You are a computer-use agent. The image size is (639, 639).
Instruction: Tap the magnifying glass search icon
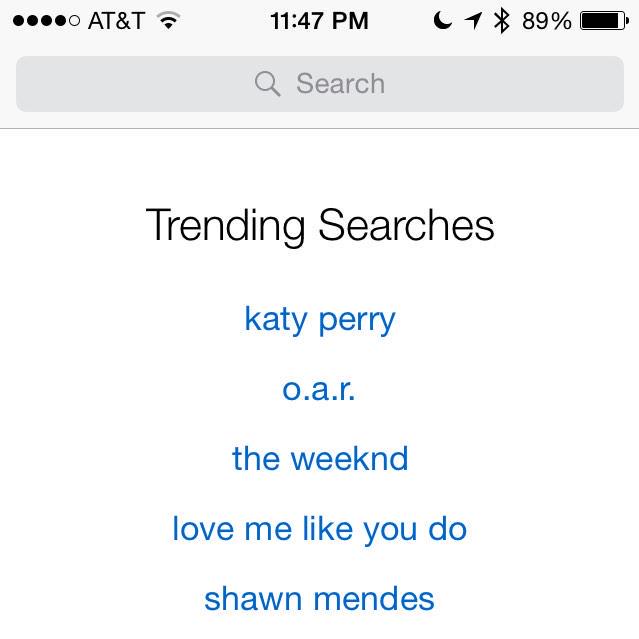(267, 84)
